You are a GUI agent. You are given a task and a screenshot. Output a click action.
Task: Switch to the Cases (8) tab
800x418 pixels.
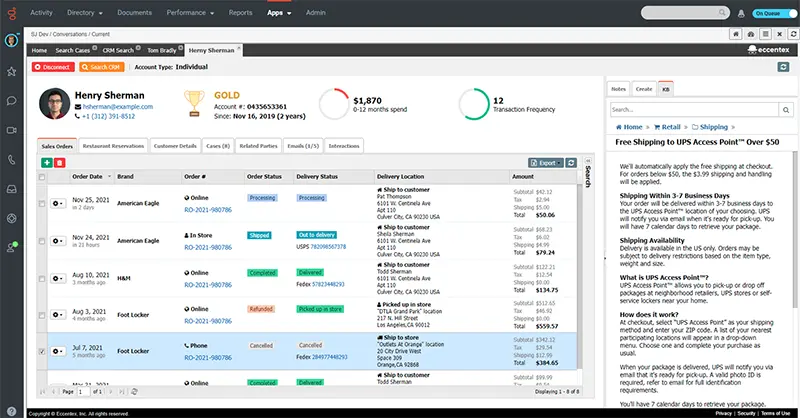click(218, 146)
